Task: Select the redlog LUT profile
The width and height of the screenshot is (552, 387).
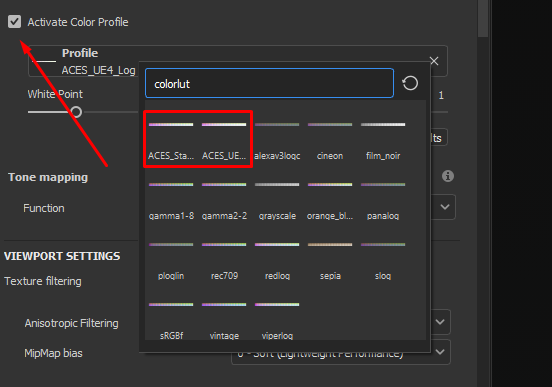Action: coord(277,261)
